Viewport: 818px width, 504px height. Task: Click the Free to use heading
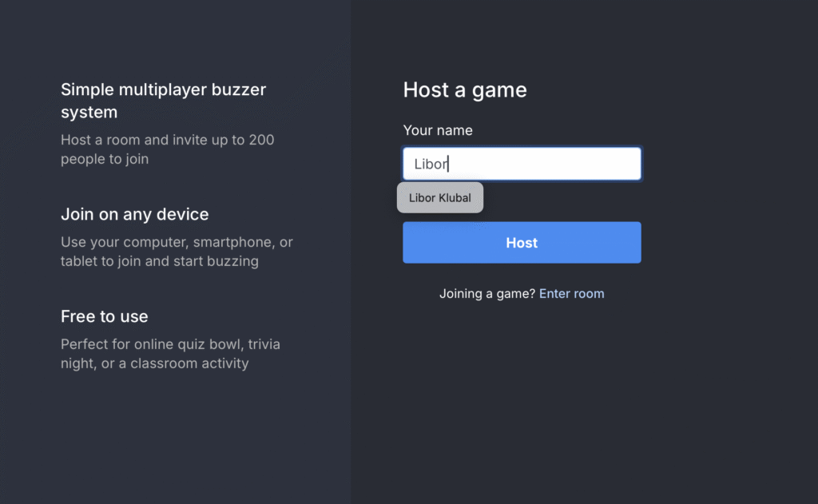(x=105, y=316)
